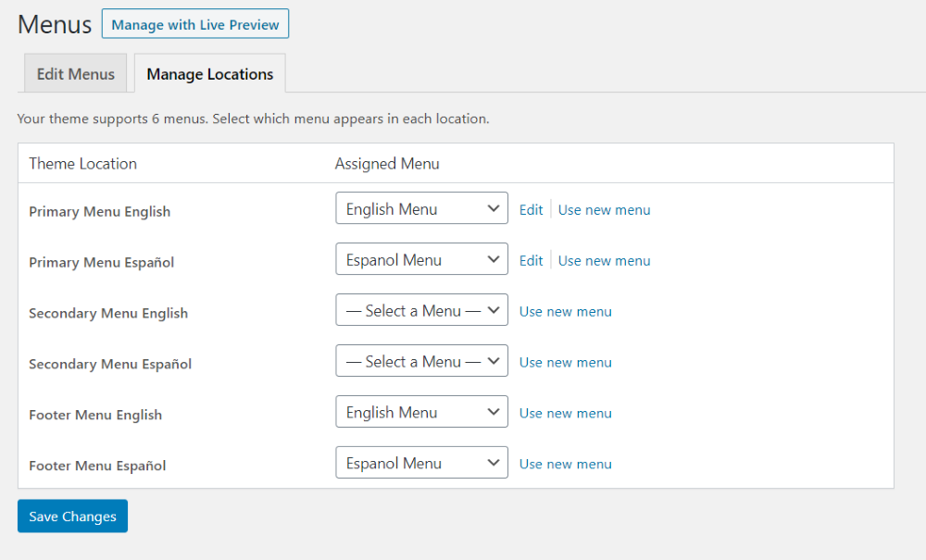This screenshot has height=560, width=926.
Task: Open the Secondary Menu English select dropdown
Action: coord(421,311)
